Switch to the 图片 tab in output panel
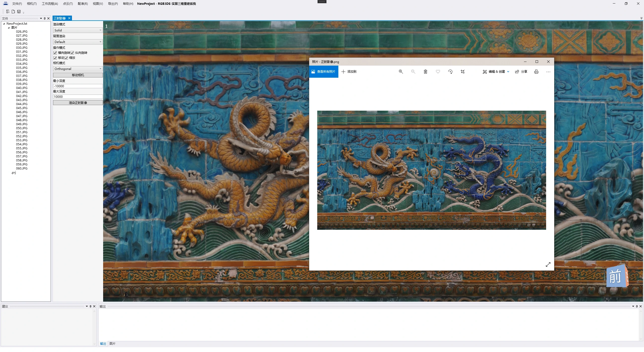The image size is (644, 352). [x=112, y=343]
